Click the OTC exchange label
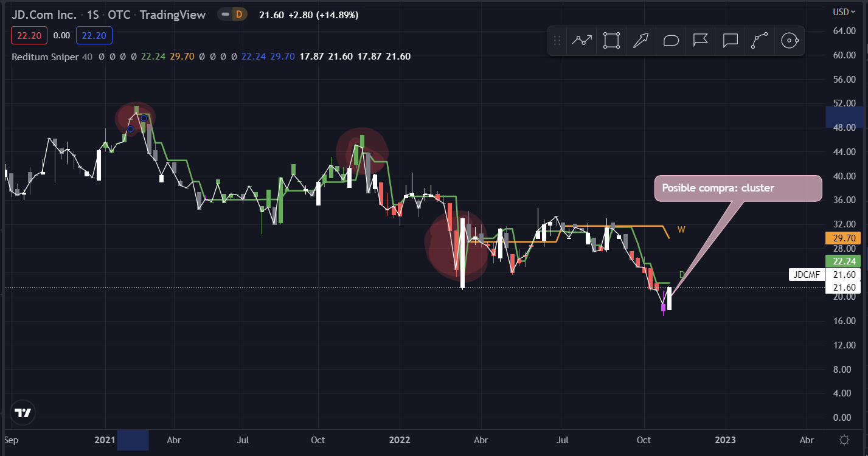This screenshot has height=456, width=868. (x=119, y=15)
